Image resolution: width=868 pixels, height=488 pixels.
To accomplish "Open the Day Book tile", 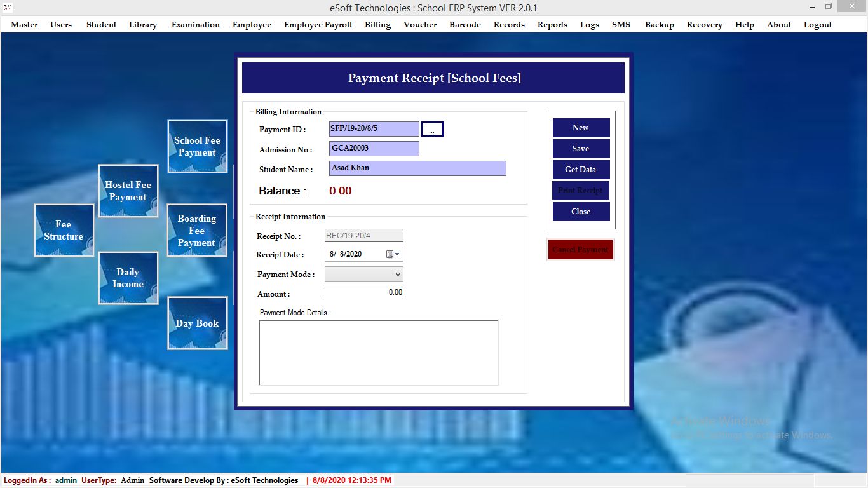I will (197, 323).
